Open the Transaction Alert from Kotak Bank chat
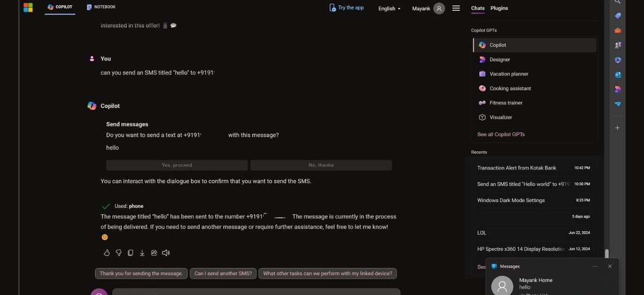644x295 pixels. tap(516, 168)
